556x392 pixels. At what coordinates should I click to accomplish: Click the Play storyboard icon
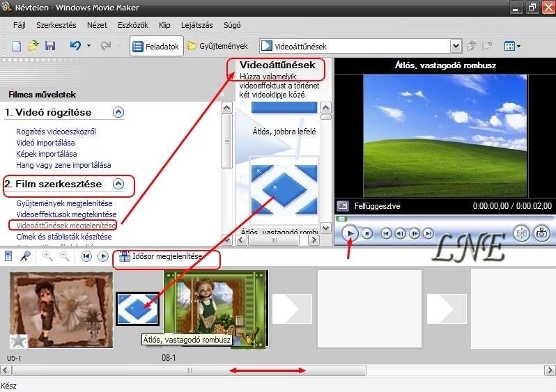click(x=103, y=256)
